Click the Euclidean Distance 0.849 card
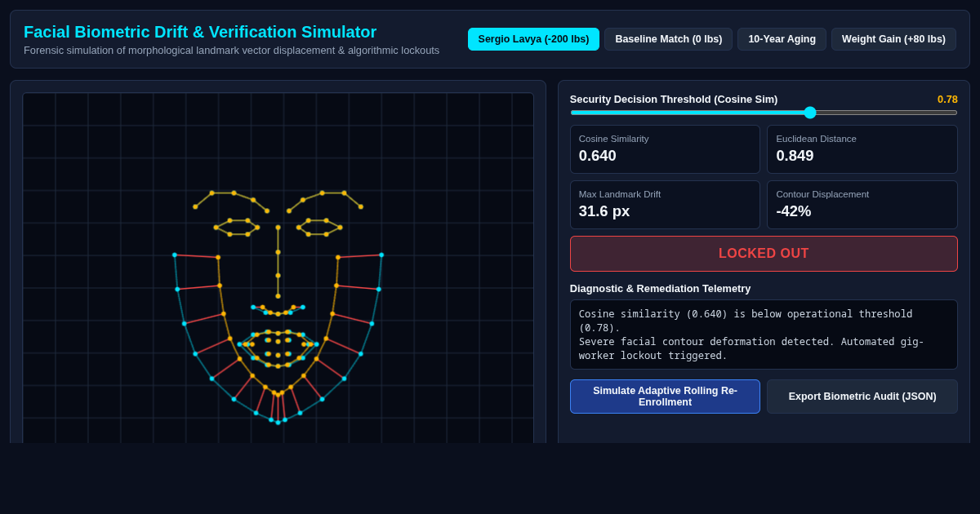Image resolution: width=980 pixels, height=514 pixels. (x=862, y=149)
